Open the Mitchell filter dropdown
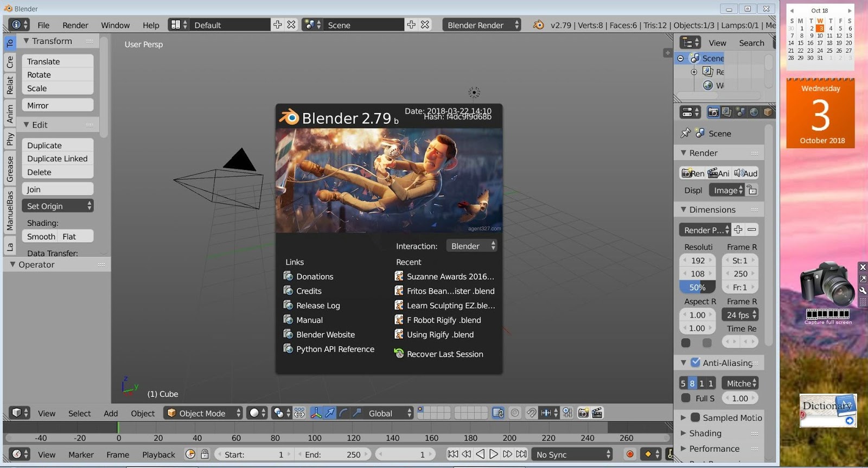This screenshot has width=868, height=468. point(740,383)
